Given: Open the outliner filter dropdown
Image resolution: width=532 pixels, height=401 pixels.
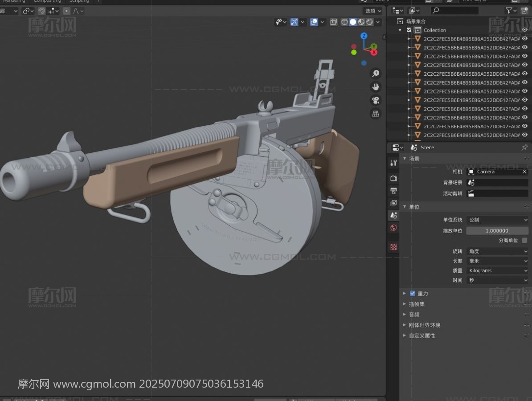Looking at the screenshot, I should (512, 11).
